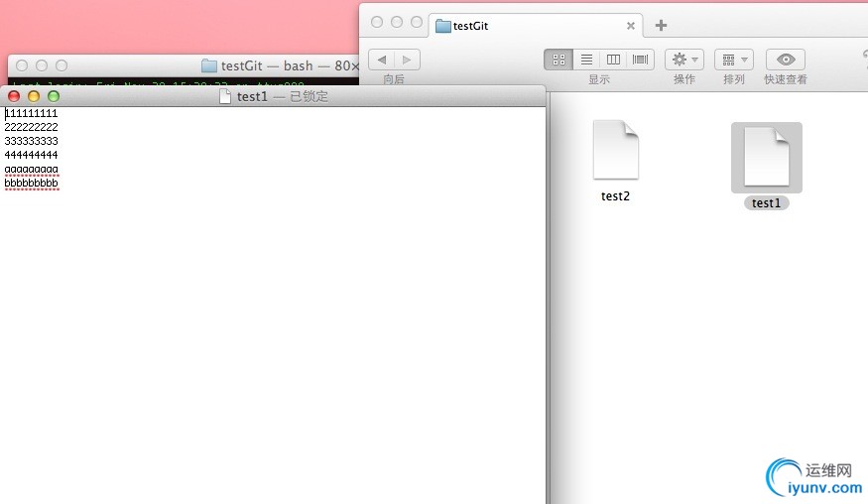
Task: Click the line aaaaaaaaa in editor
Action: pos(31,170)
